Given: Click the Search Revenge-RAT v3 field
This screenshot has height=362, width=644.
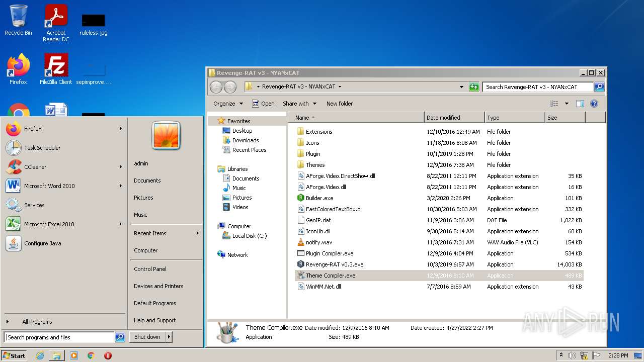Looking at the screenshot, I should click(x=538, y=87).
